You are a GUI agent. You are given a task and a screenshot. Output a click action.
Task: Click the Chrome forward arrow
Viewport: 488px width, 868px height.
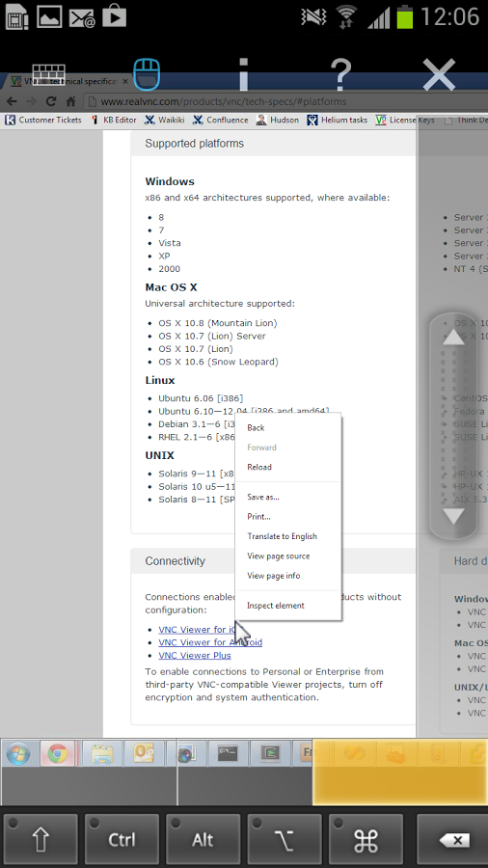coord(31,101)
